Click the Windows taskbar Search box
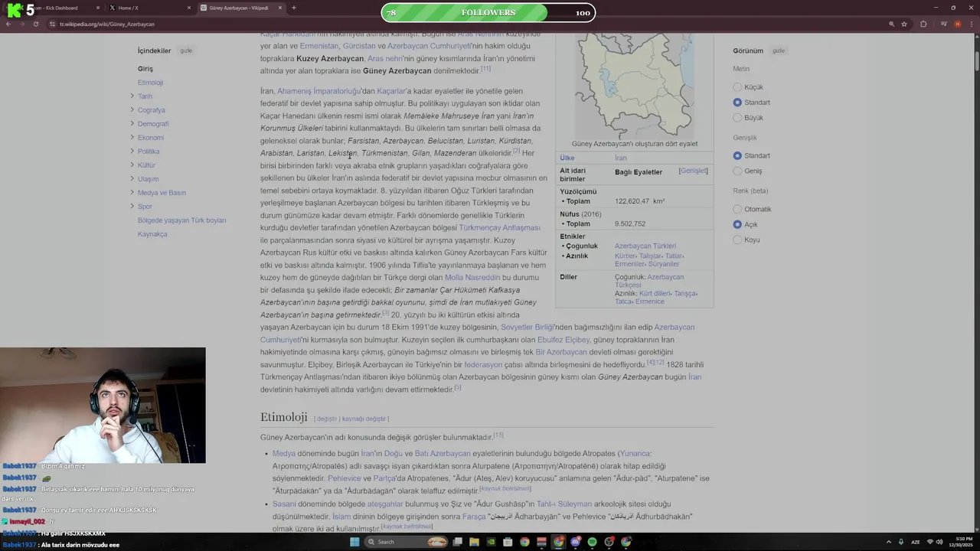This screenshot has width=980, height=551. [407, 542]
